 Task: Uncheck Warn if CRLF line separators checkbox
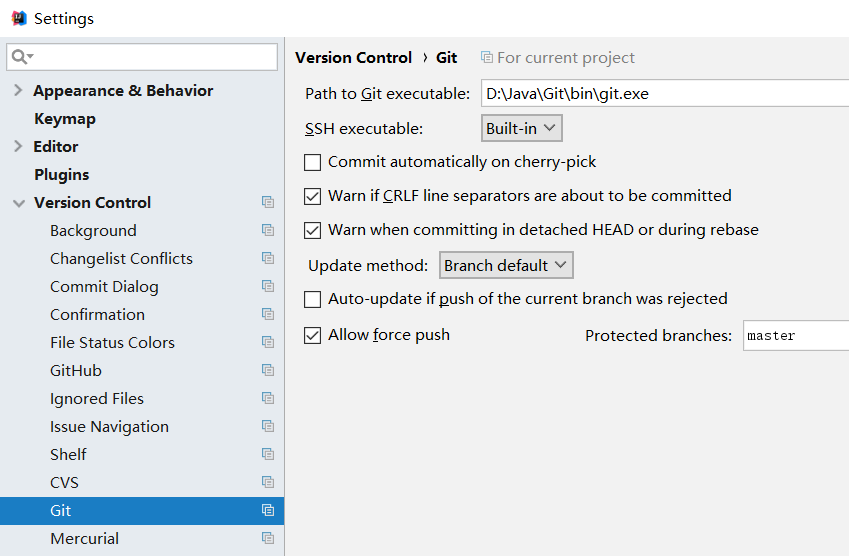(312, 196)
